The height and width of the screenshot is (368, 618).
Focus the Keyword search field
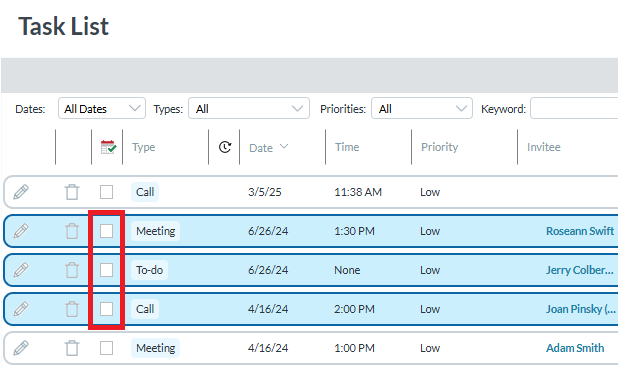(x=574, y=108)
